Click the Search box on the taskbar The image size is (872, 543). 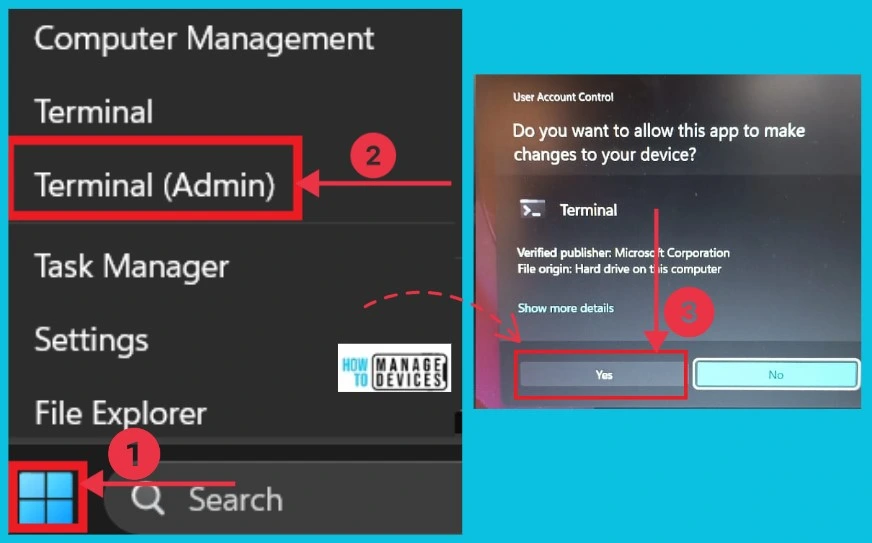coord(284,498)
